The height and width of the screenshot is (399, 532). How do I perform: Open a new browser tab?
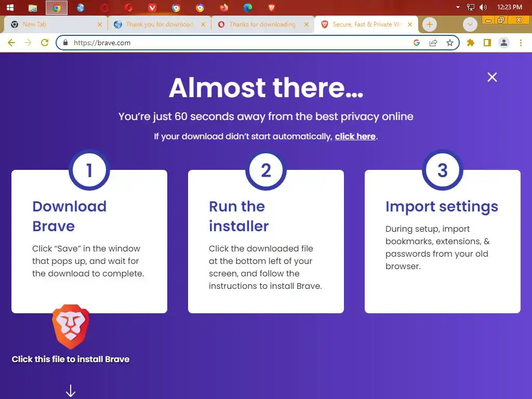pyautogui.click(x=430, y=24)
